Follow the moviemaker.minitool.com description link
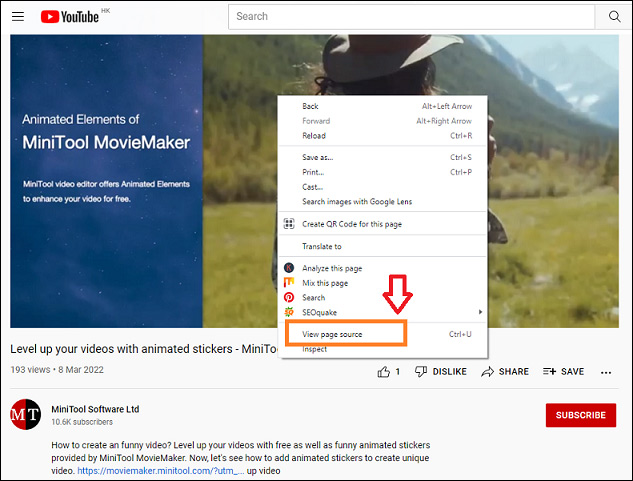Image resolution: width=633 pixels, height=481 pixels. 160,471
